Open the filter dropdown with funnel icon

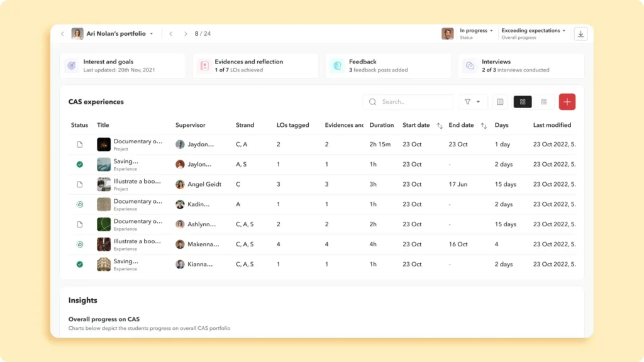[x=472, y=102]
